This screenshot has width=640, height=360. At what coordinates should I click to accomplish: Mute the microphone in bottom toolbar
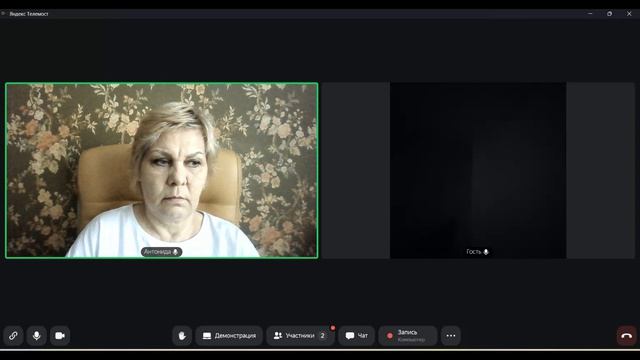coord(36,336)
